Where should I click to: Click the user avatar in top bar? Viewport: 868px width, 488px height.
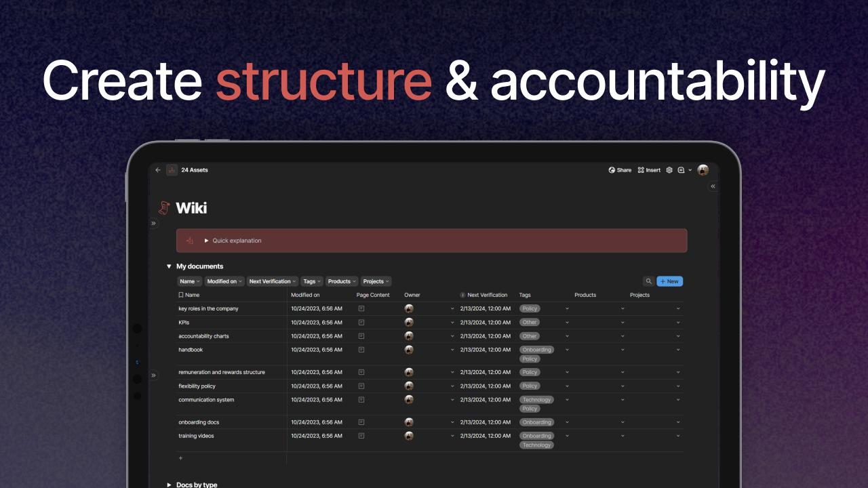(703, 170)
